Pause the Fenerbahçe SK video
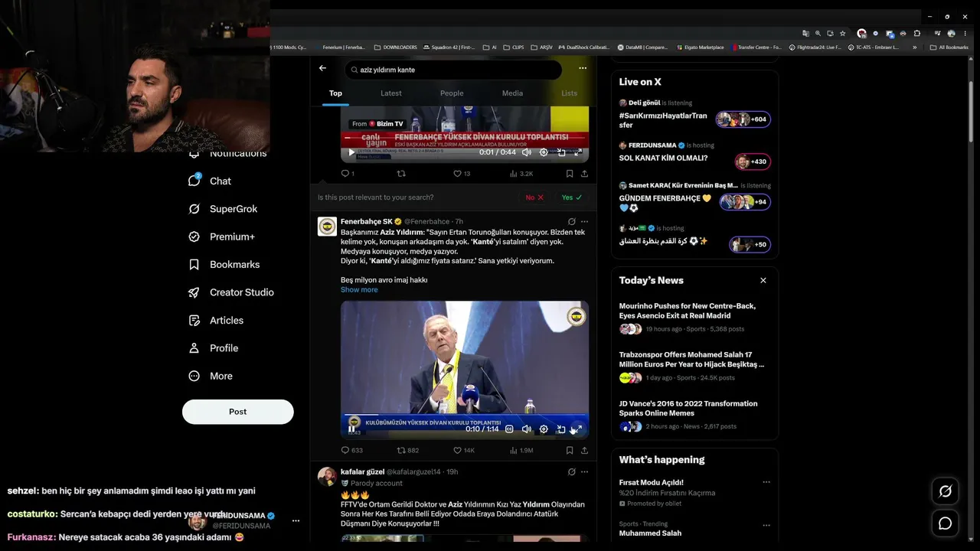This screenshot has height=551, width=980. coord(351,429)
